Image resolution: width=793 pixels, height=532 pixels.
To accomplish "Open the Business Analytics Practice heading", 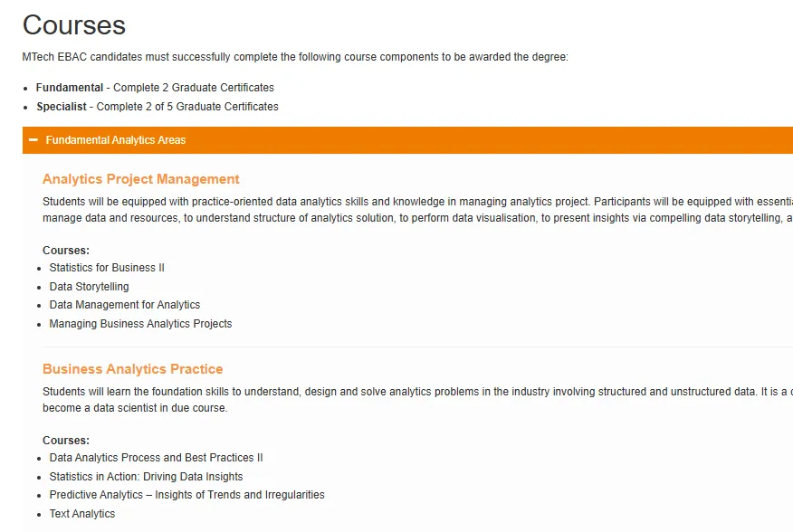I will 132,369.
